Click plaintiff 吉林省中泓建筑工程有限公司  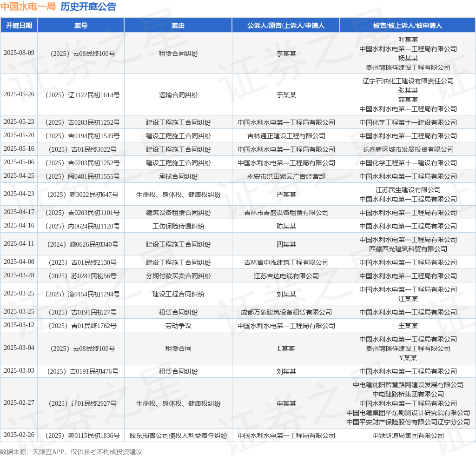pos(286,262)
